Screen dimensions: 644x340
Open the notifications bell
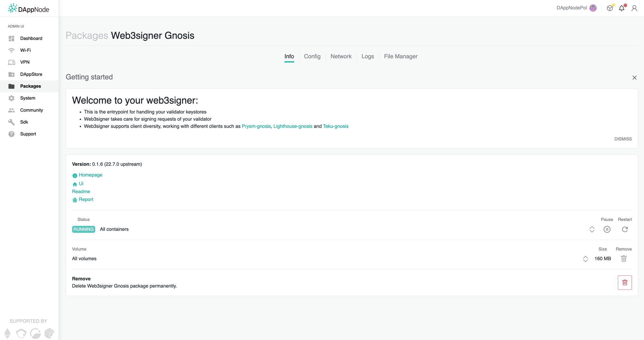(x=622, y=8)
